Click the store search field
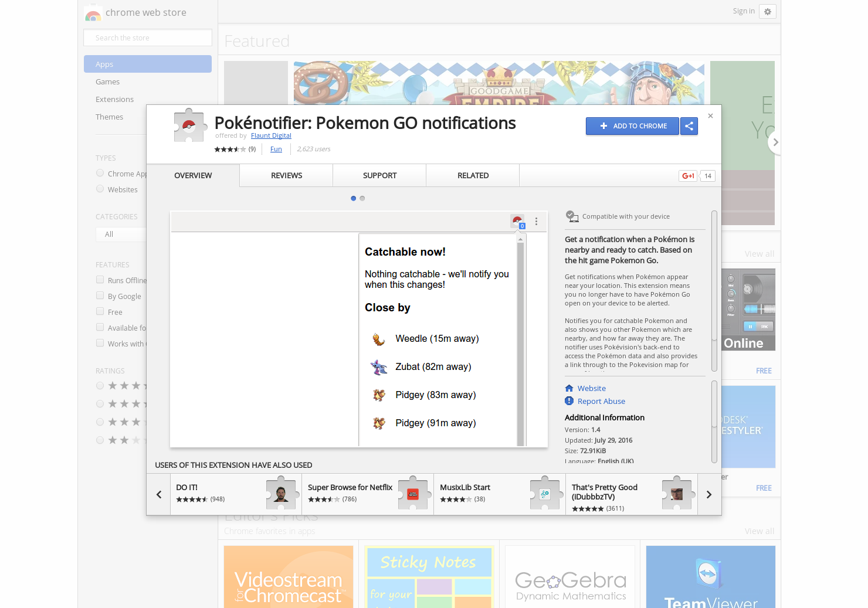 tap(147, 37)
